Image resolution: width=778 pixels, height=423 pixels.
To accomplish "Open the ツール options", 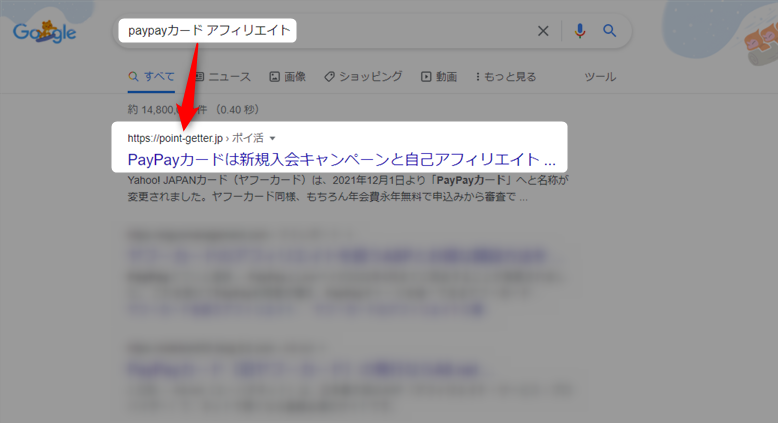I will (600, 77).
